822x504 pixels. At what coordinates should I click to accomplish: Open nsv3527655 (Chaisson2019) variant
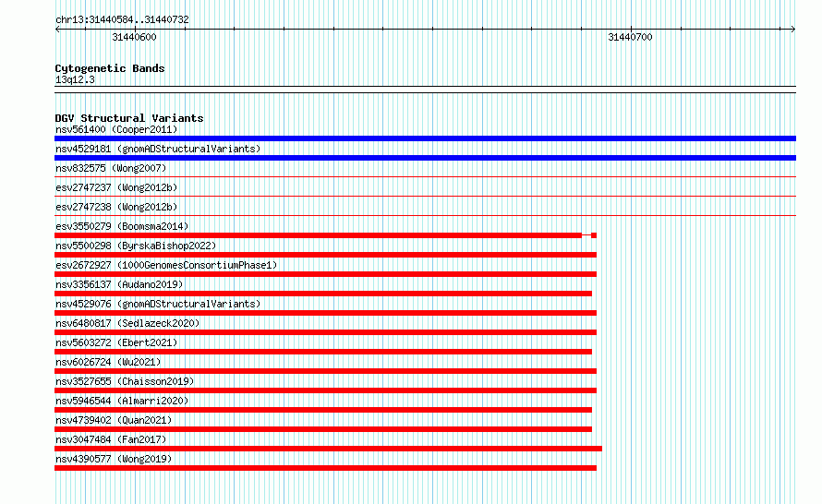click(125, 381)
